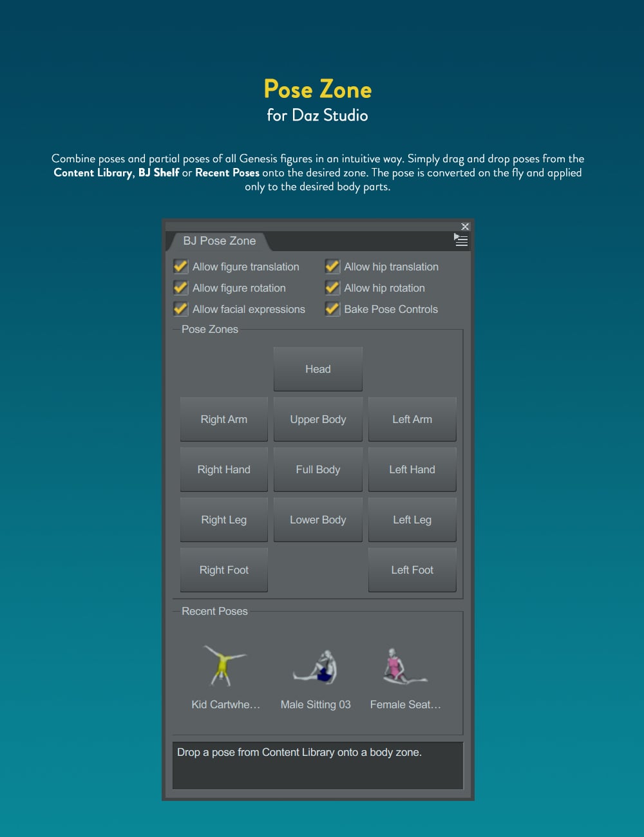Toggle Allow hip rotation checkbox
The width and height of the screenshot is (644, 837).
click(332, 288)
